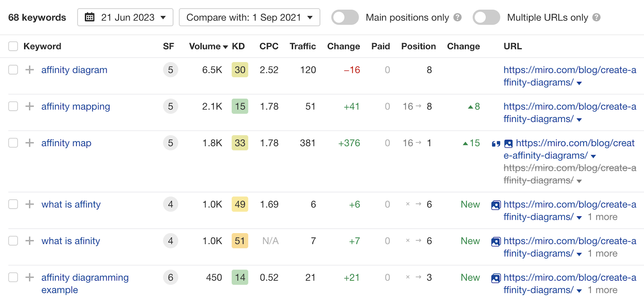Click help icon next to Multiple URLs only

(597, 17)
